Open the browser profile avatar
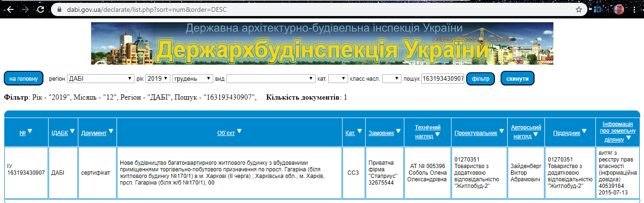 coord(619,9)
